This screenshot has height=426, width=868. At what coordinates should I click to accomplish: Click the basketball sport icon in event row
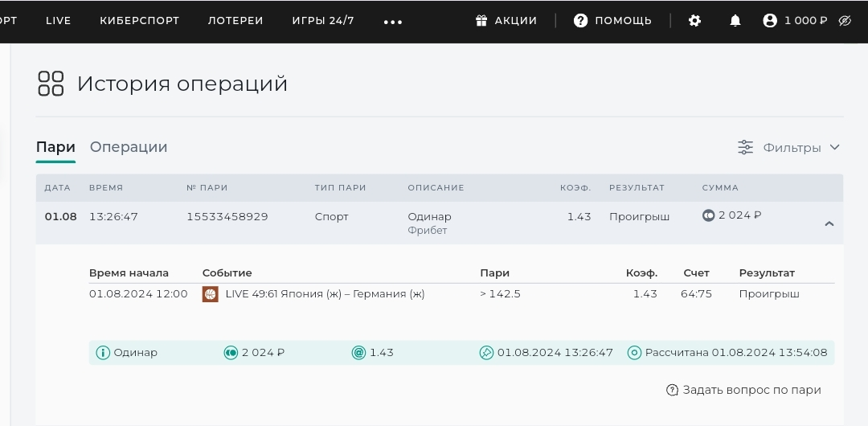[210, 294]
